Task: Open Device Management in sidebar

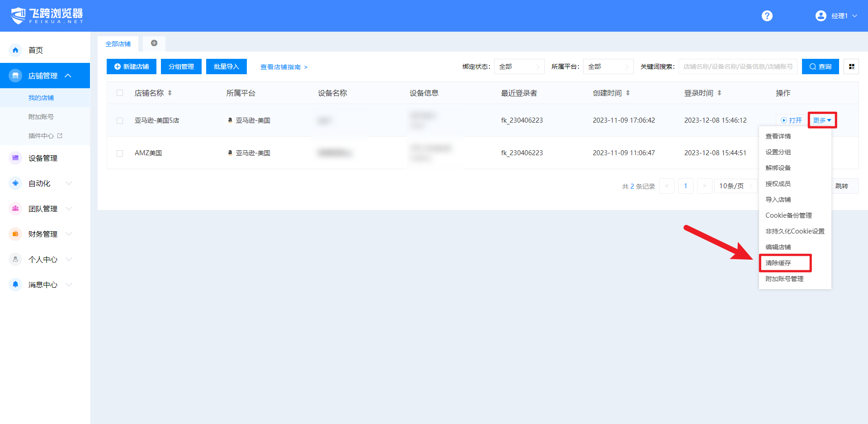Action: pyautogui.click(x=43, y=158)
